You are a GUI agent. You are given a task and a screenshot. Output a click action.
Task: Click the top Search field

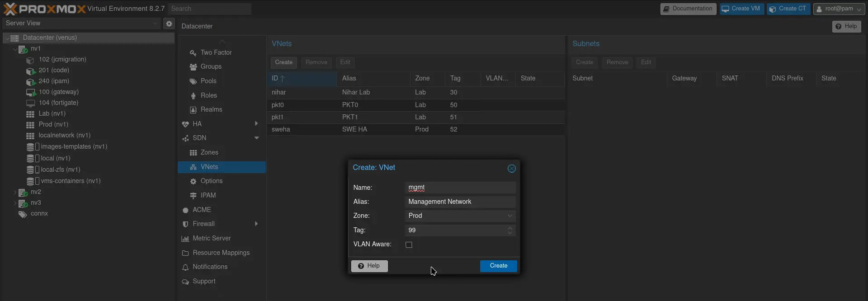coord(209,9)
